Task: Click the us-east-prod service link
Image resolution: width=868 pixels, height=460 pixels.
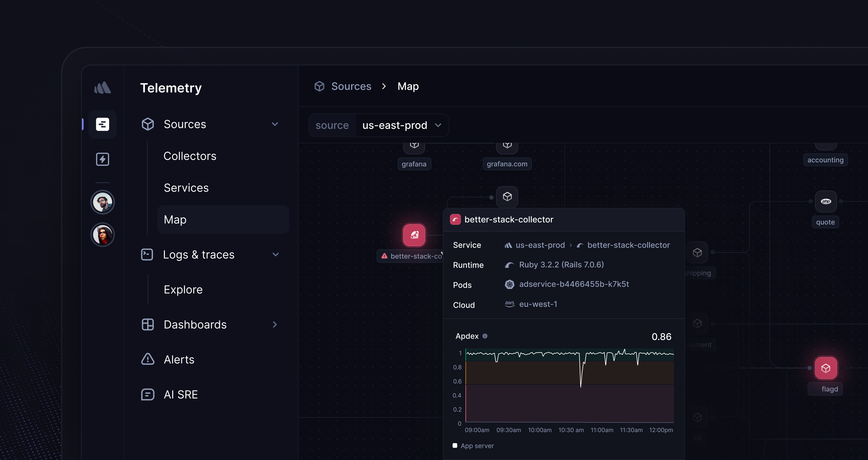Action: [x=540, y=245]
